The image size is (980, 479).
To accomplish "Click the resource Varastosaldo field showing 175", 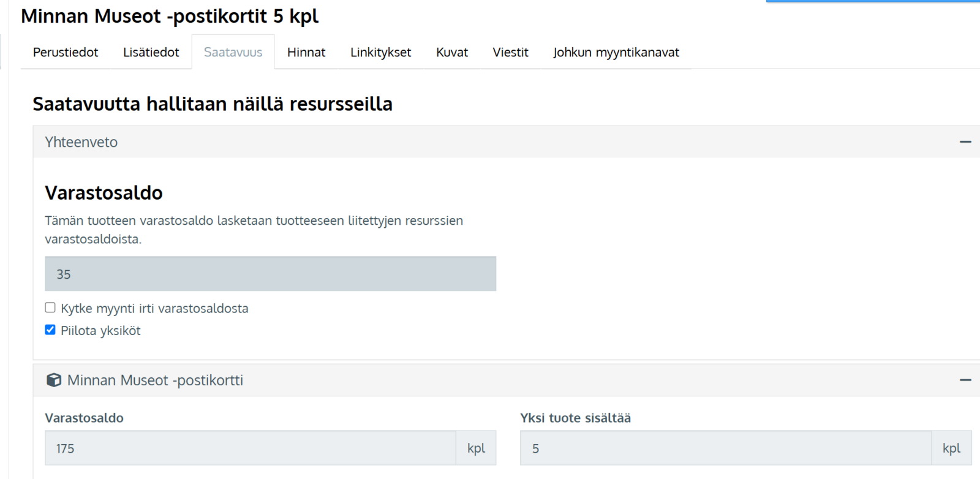I will point(250,448).
